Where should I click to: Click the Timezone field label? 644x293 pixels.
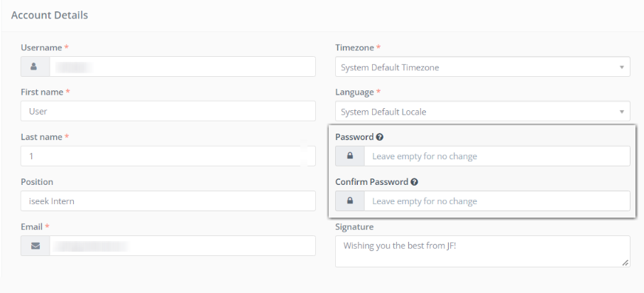pyautogui.click(x=355, y=48)
